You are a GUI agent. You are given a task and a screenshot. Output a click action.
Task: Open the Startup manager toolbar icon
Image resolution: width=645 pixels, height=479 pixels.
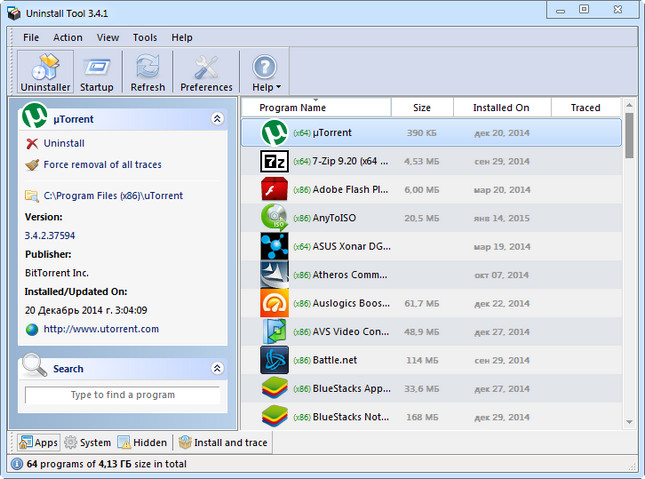point(96,73)
